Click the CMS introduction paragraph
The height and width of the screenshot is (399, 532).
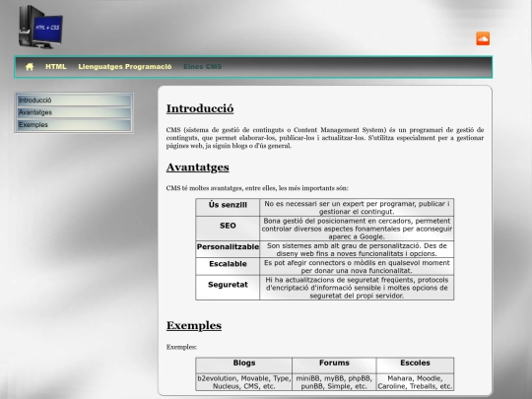click(325, 138)
